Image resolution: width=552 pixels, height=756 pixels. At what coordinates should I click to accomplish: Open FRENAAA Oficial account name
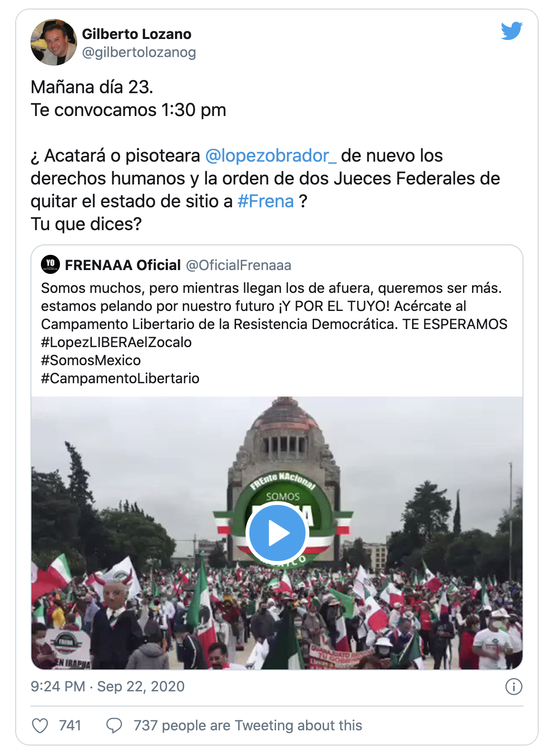click(x=123, y=265)
